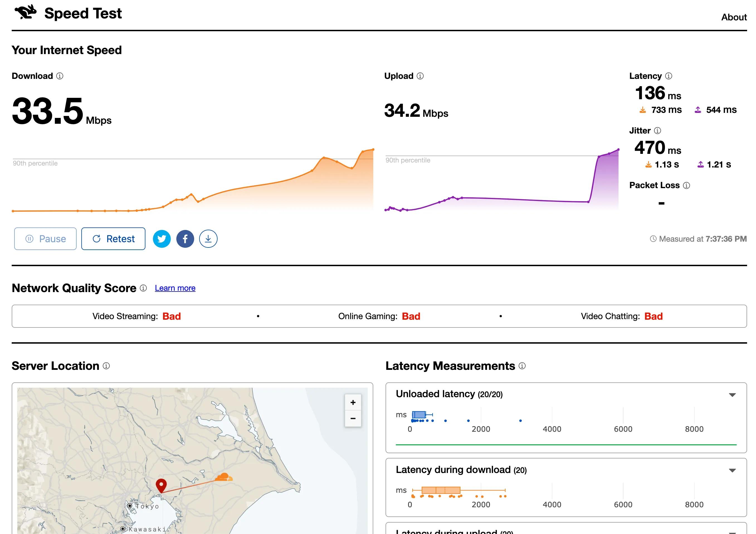Show info for Latency metric
756x534 pixels.
[669, 76]
